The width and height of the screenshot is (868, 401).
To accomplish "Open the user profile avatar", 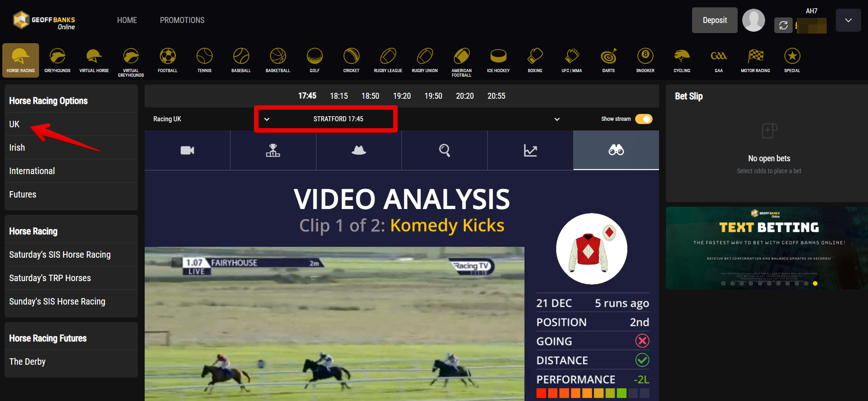I will point(754,20).
